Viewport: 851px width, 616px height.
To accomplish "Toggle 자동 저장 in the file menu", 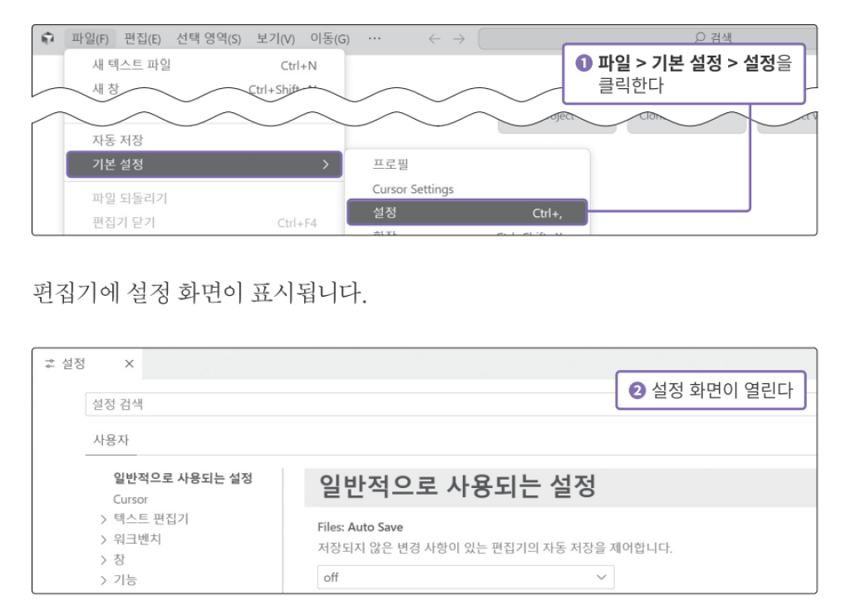I will point(117,140).
